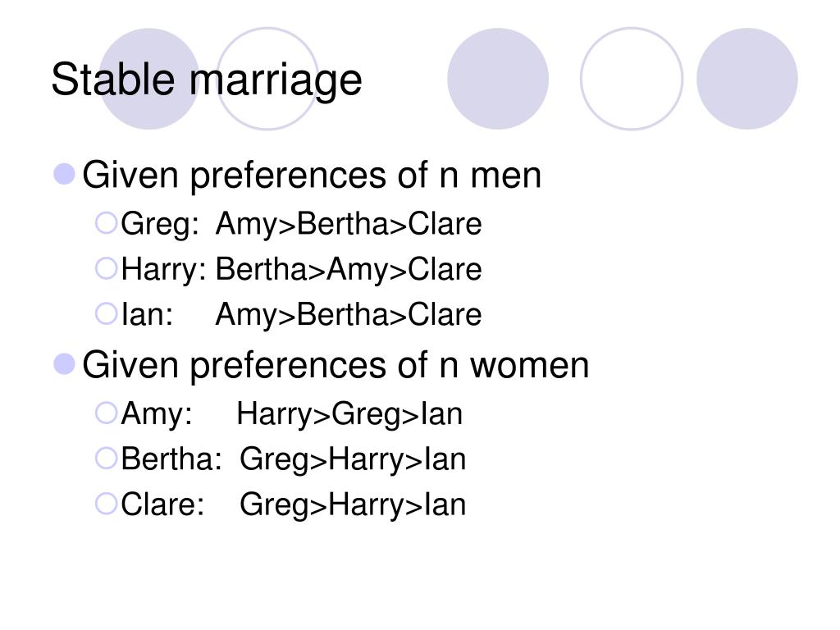The width and height of the screenshot is (840, 630).
Task: Select Clare's line 'Greg>Harry>Ian'
Action: 353,505
